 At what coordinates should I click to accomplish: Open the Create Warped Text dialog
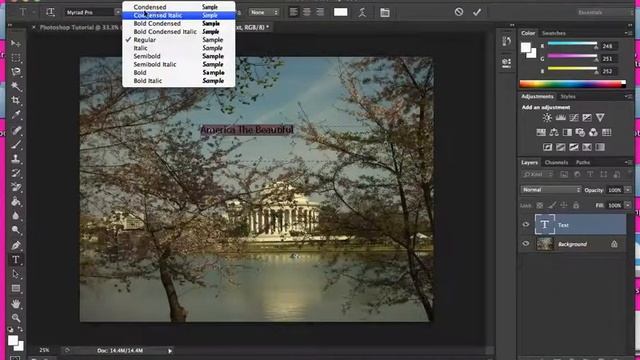[362, 13]
